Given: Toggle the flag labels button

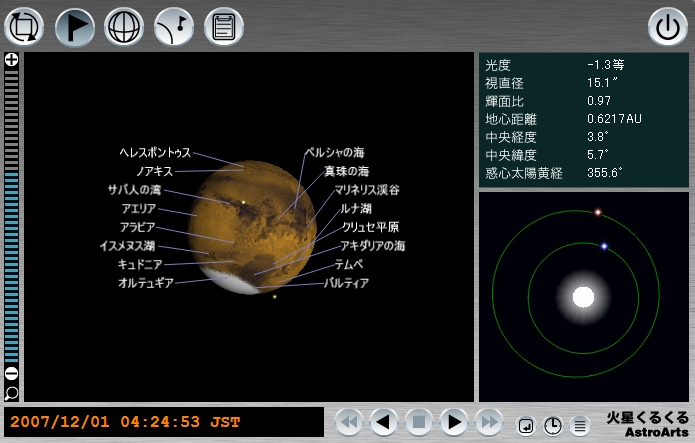Looking at the screenshot, I should [x=74, y=27].
